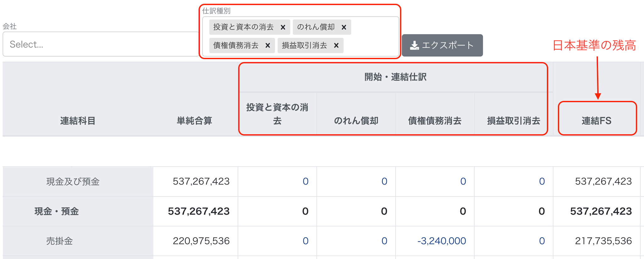Screen dimensions: 644x259
Task: Click 売掛金 投資と資本の消去 zero value
Action: pos(305,241)
